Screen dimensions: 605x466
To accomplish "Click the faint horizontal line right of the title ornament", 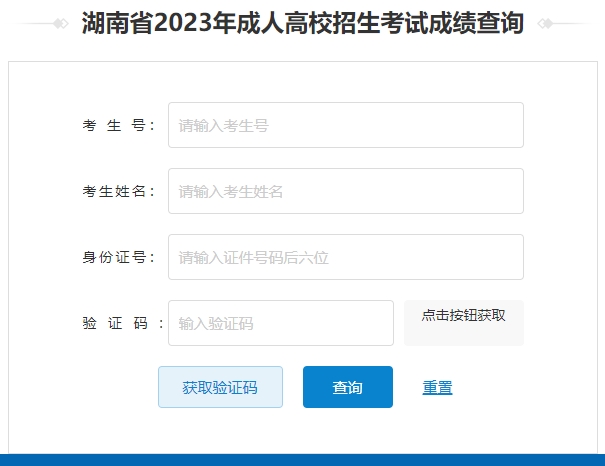I will pyautogui.click(x=573, y=24).
